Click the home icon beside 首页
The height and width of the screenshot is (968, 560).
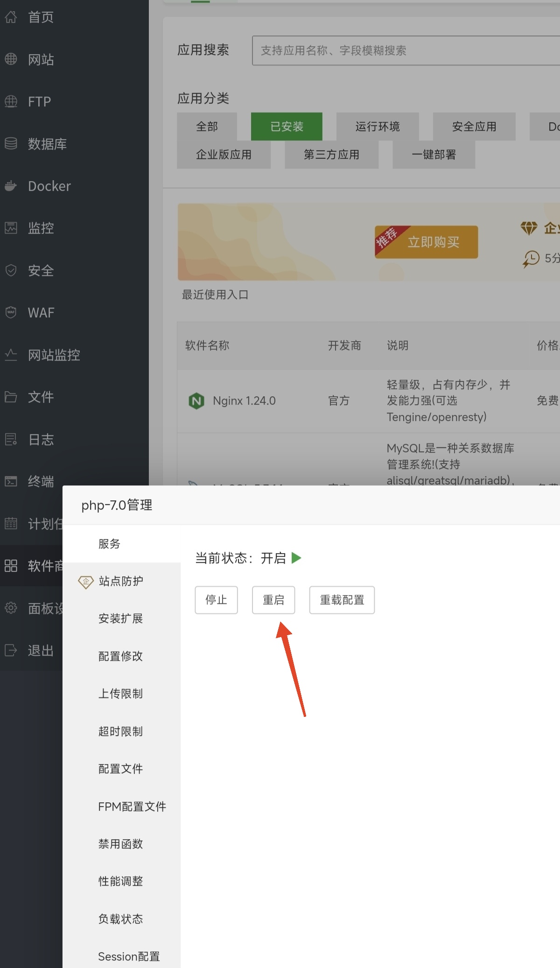click(11, 17)
